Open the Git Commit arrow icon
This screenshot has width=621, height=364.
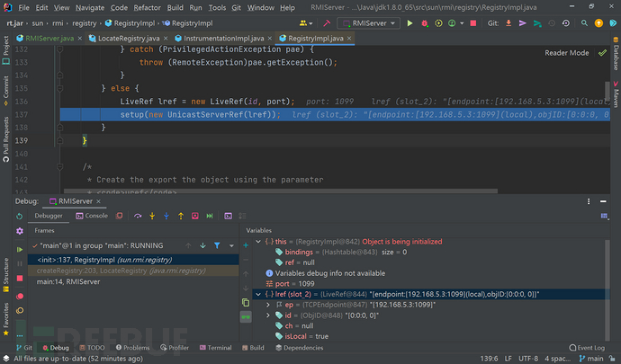(523, 23)
